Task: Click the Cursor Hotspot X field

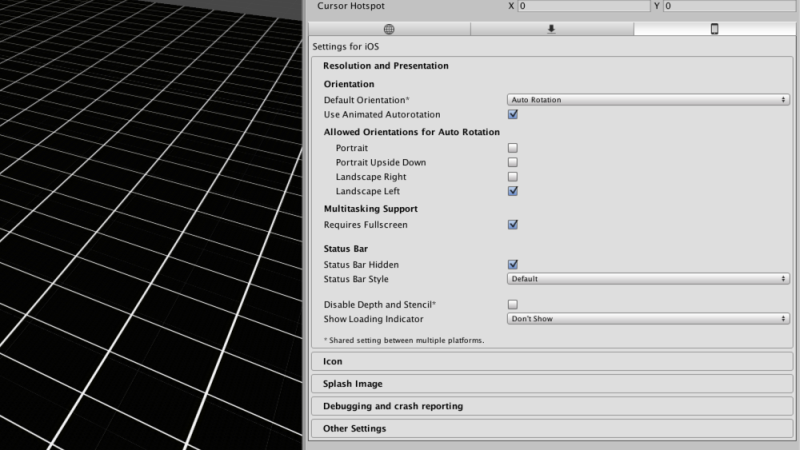Action: [x=584, y=6]
